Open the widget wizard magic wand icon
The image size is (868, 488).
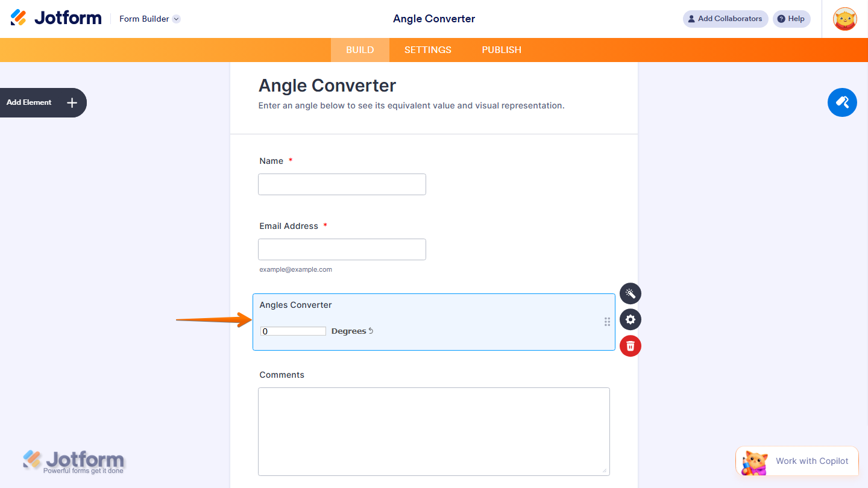[630, 293]
